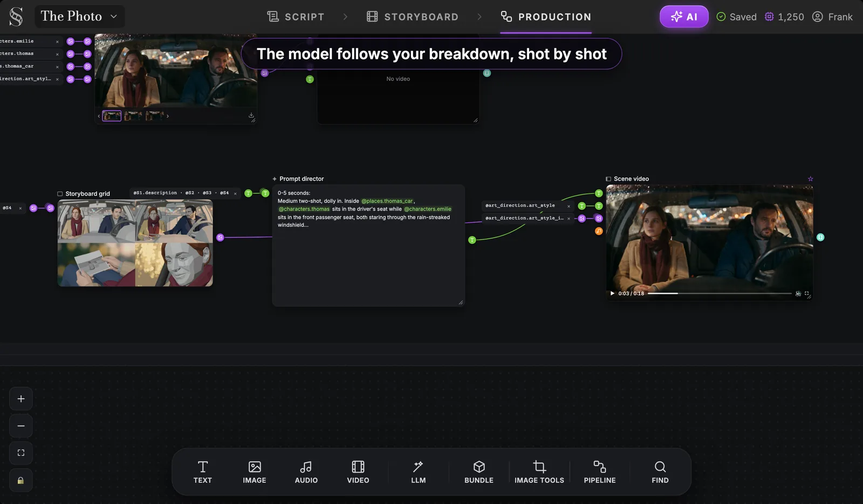Open Image Tools in toolbar

[x=539, y=472]
